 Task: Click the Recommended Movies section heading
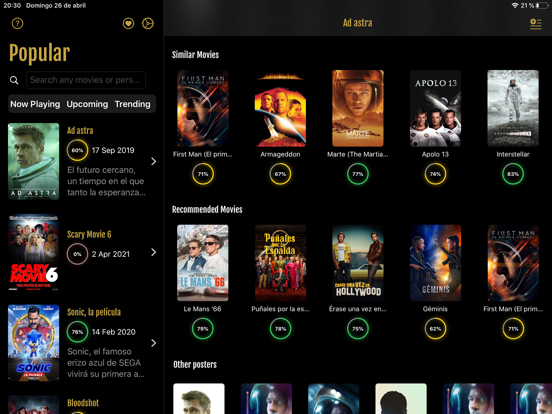[207, 209]
